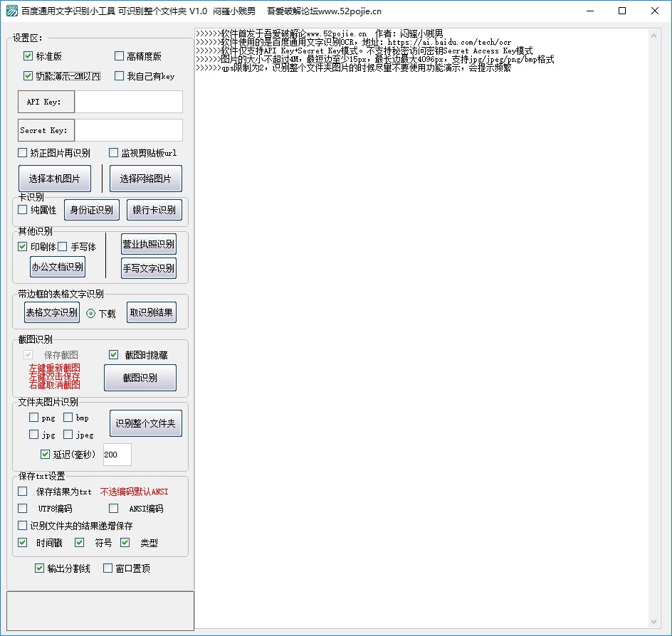Enable 我自己有key checkbox
Screen dimensions: 672x636
119,76
